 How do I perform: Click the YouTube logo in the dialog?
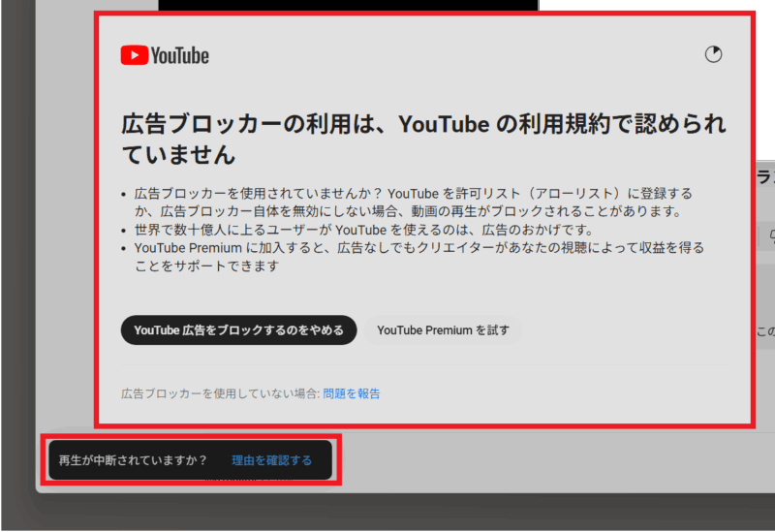[x=165, y=55]
